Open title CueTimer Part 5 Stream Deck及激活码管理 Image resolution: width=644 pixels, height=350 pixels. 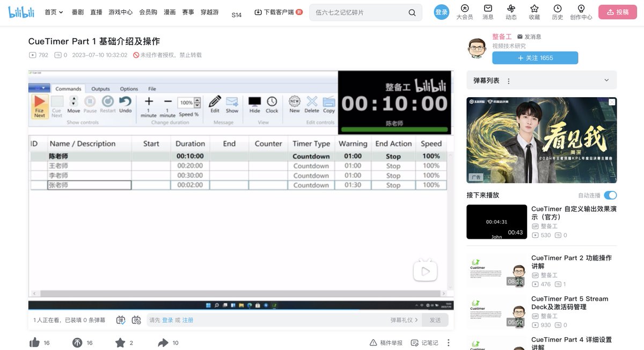tap(570, 303)
